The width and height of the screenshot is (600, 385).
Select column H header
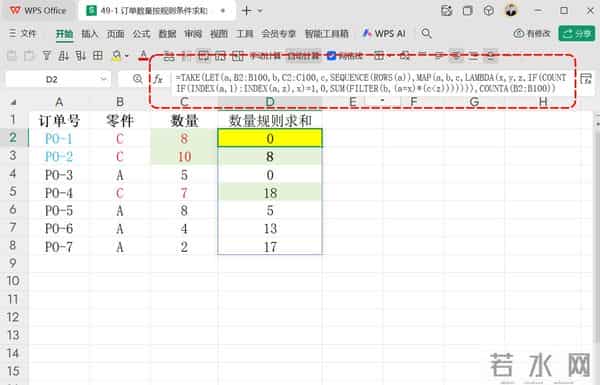click(543, 102)
